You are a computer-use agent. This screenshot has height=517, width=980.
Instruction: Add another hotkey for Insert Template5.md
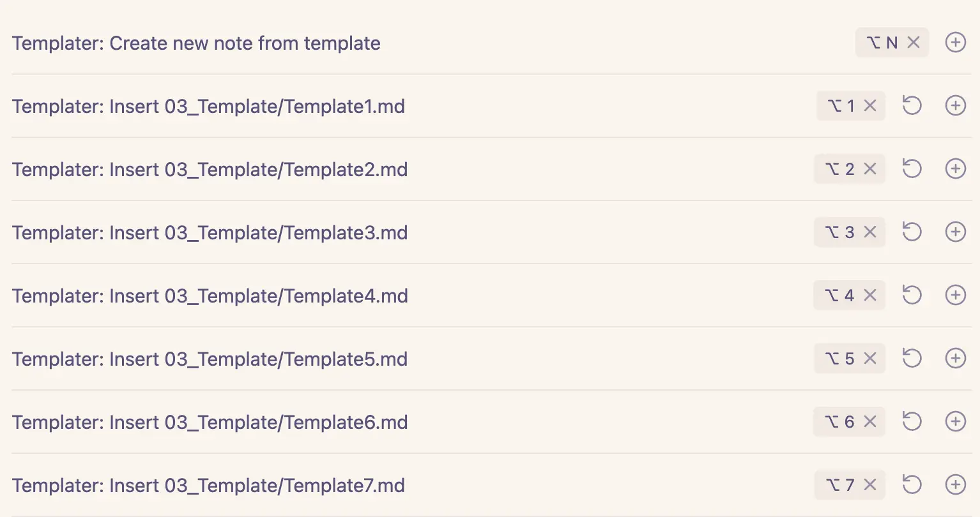tap(955, 358)
